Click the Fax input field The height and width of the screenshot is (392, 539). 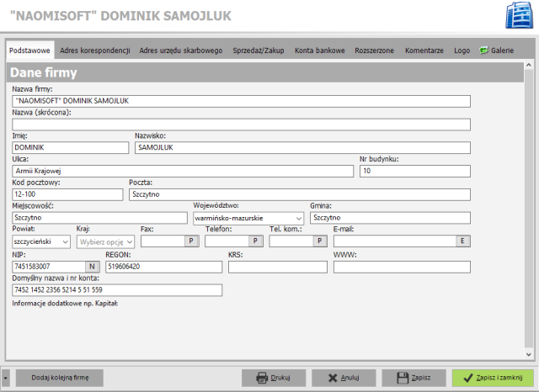point(163,241)
